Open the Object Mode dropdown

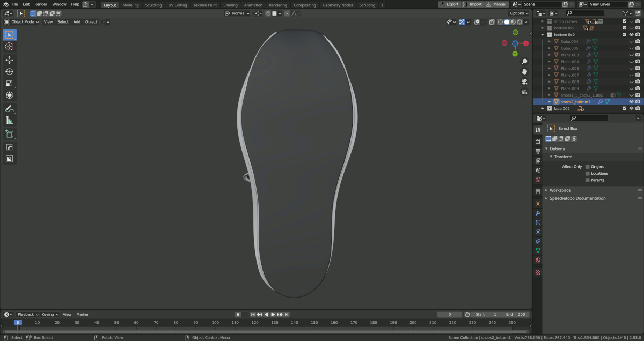tap(22, 22)
